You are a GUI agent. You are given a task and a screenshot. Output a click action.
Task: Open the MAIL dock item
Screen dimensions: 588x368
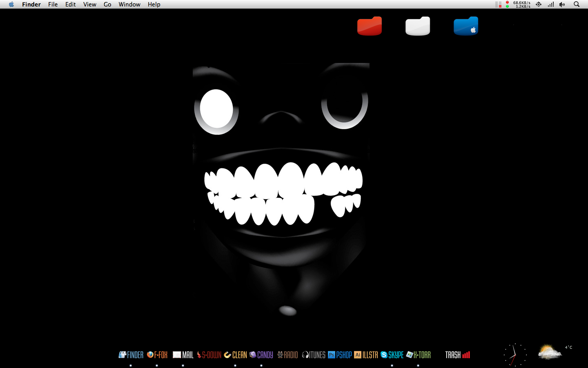183,355
